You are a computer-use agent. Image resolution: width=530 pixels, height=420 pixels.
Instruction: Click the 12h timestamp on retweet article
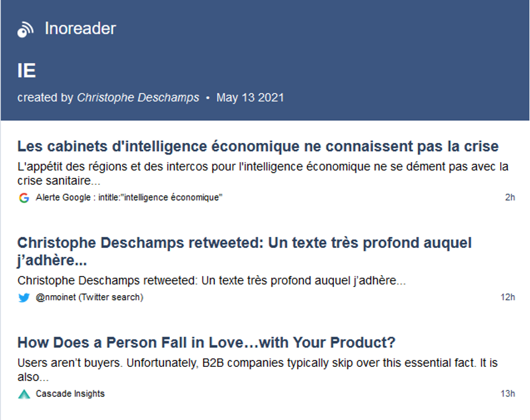point(508,297)
